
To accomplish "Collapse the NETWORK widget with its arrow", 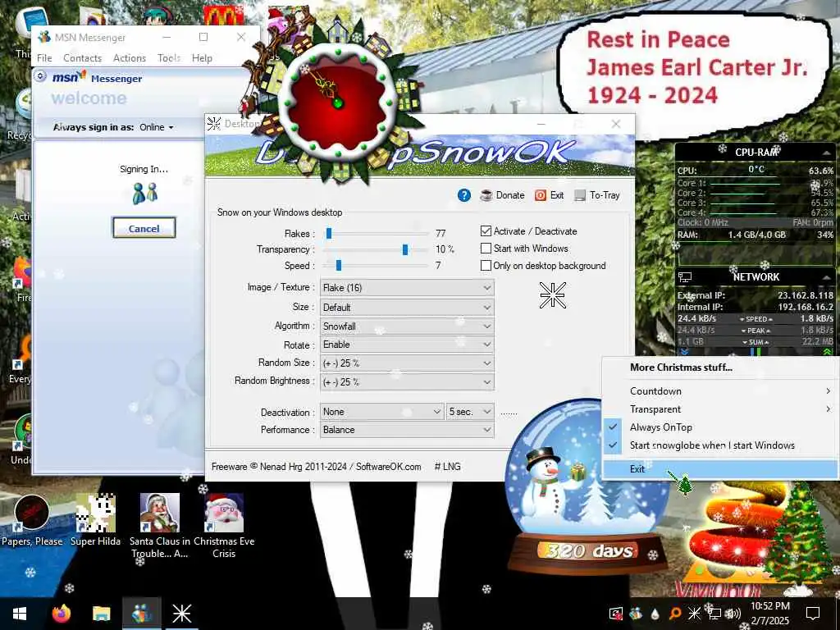I will point(827,277).
